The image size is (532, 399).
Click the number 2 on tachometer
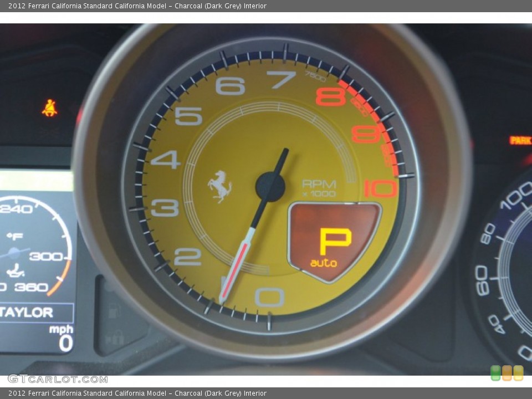pos(188,257)
